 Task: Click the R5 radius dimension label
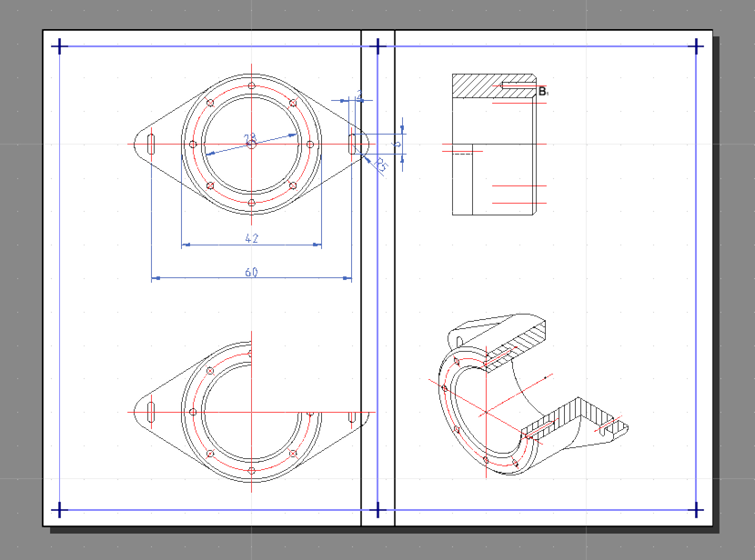point(380,165)
